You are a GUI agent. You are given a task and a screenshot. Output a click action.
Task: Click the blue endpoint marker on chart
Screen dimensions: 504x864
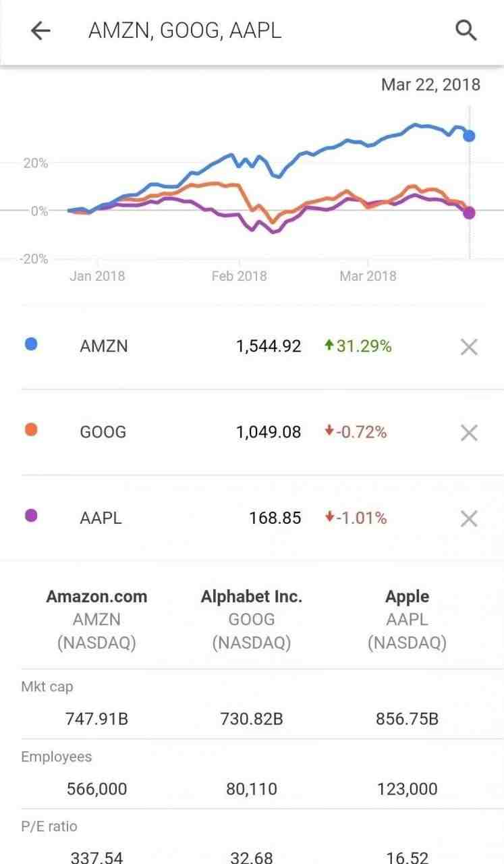[470, 136]
